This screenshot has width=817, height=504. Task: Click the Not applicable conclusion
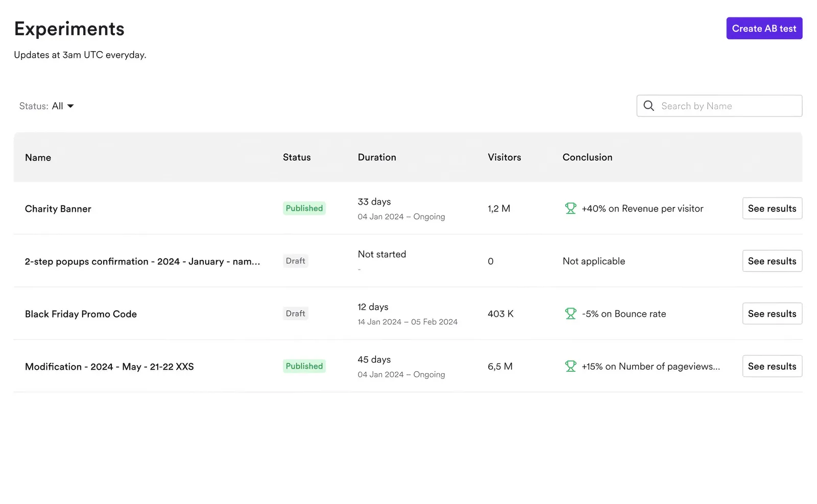coord(594,261)
